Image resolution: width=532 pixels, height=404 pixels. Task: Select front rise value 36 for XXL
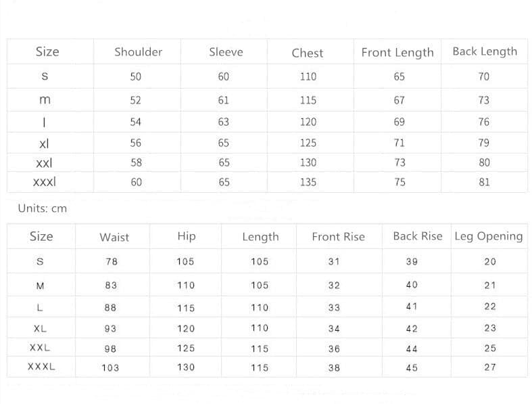tap(334, 349)
